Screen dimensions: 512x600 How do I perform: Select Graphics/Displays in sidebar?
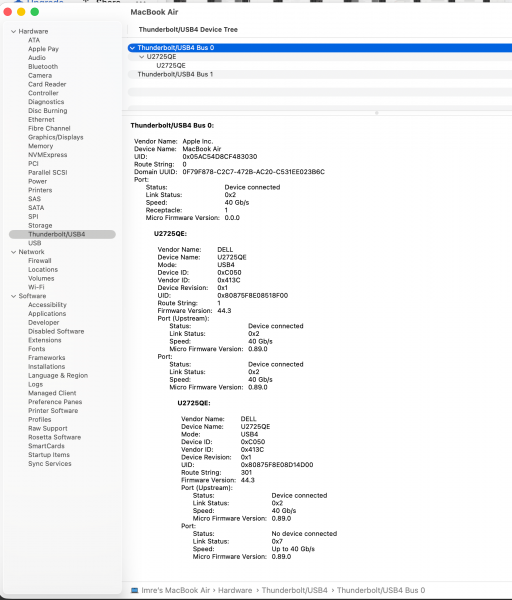click(x=55, y=137)
